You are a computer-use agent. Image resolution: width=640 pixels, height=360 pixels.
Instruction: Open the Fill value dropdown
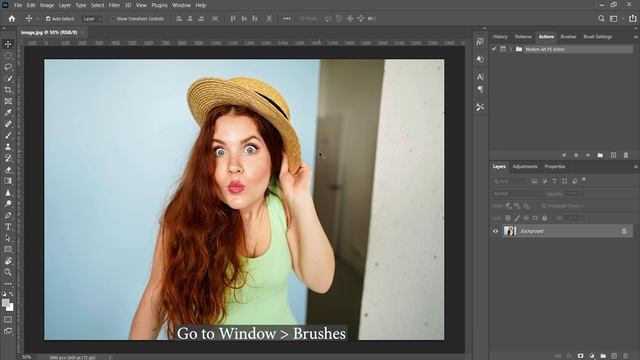[x=581, y=218]
